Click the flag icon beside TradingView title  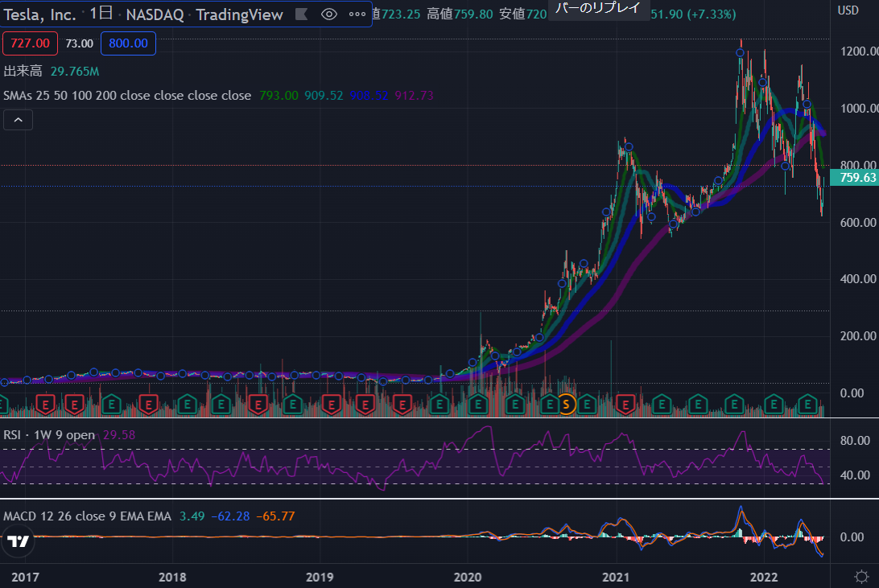click(x=302, y=14)
